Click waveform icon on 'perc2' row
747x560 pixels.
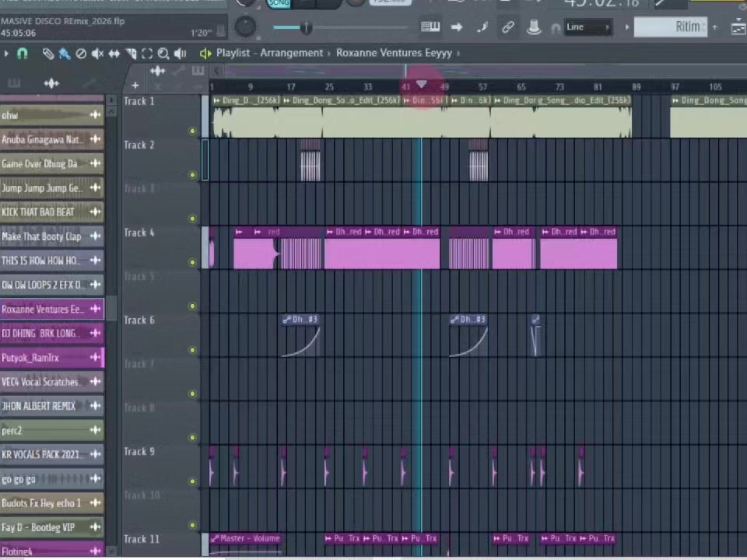(95, 430)
